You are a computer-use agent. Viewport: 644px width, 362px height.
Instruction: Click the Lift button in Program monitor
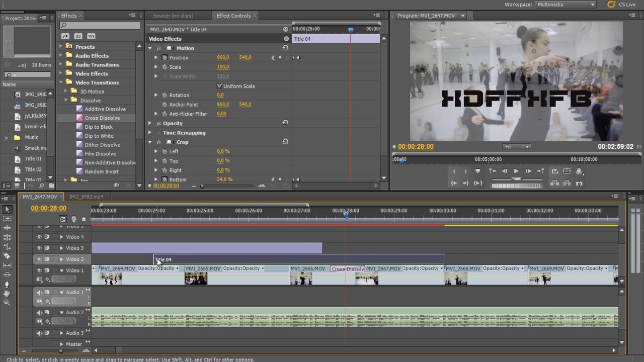[x=555, y=184]
